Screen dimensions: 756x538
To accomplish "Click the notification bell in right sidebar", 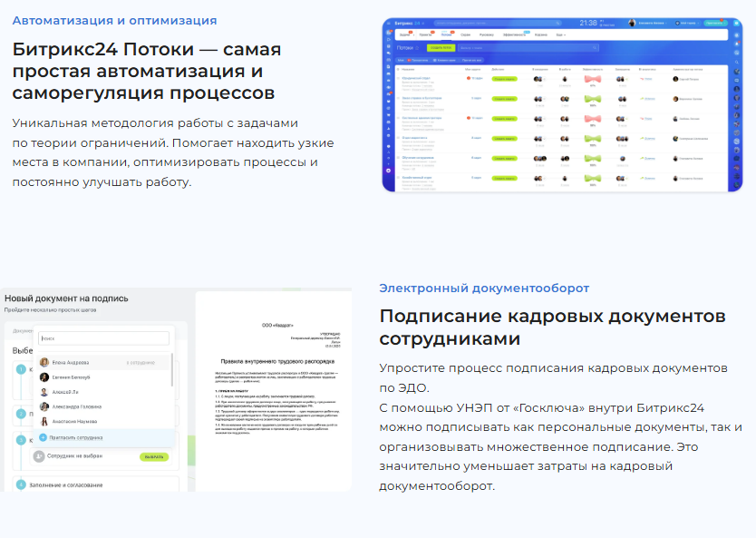I will [x=737, y=44].
